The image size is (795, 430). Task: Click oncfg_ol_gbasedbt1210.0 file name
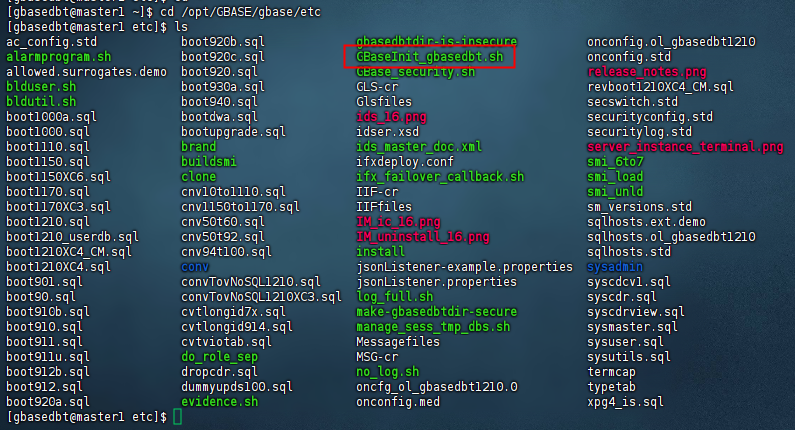pos(437,387)
